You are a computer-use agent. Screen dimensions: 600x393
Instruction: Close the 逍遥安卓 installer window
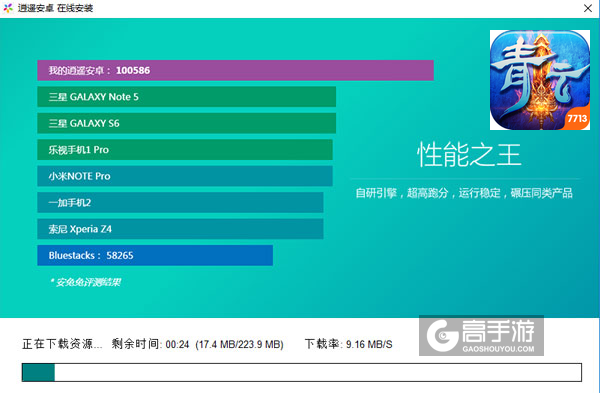(x=588, y=8)
